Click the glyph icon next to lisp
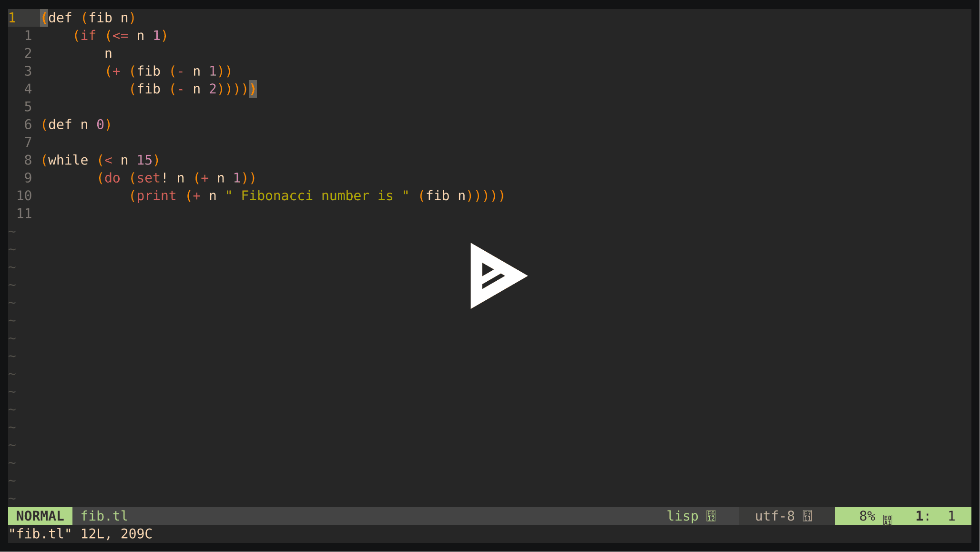The width and height of the screenshot is (980, 552). 711,516
